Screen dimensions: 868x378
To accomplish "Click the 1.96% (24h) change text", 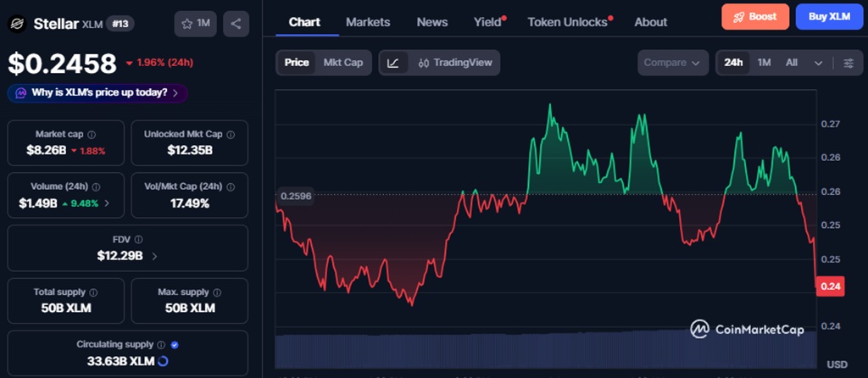I will [160, 63].
